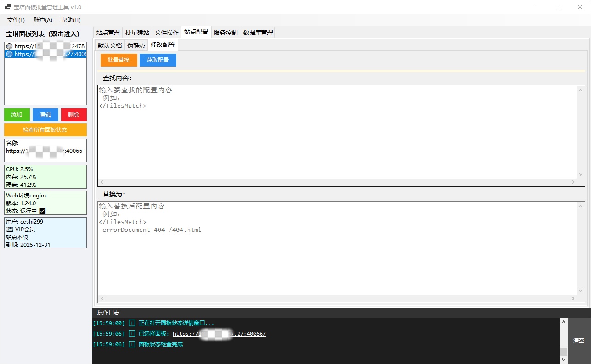The image size is (591, 364).
Task: Switch to the 服务控制 tab
Action: click(226, 33)
